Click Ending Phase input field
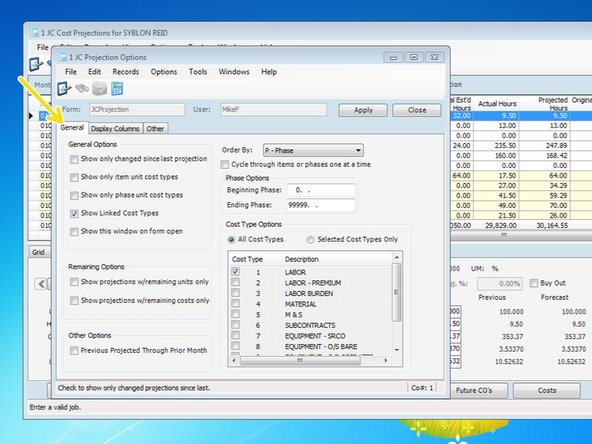Image resolution: width=592 pixels, height=444 pixels. pos(321,205)
